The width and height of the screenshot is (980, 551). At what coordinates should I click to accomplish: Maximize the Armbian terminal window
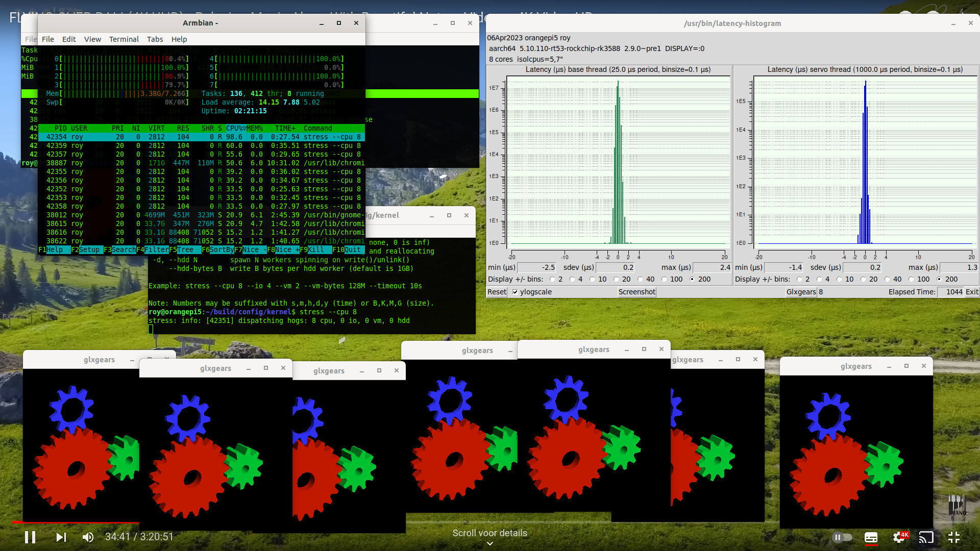[339, 23]
